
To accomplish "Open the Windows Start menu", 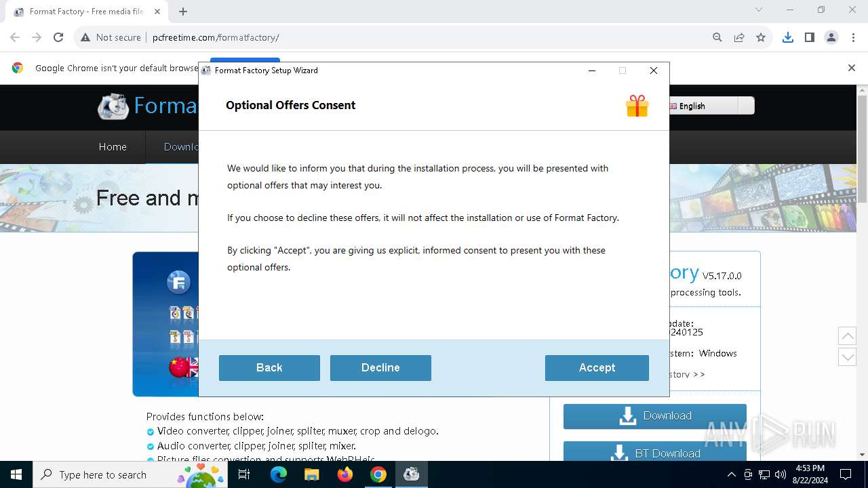I will [16, 474].
